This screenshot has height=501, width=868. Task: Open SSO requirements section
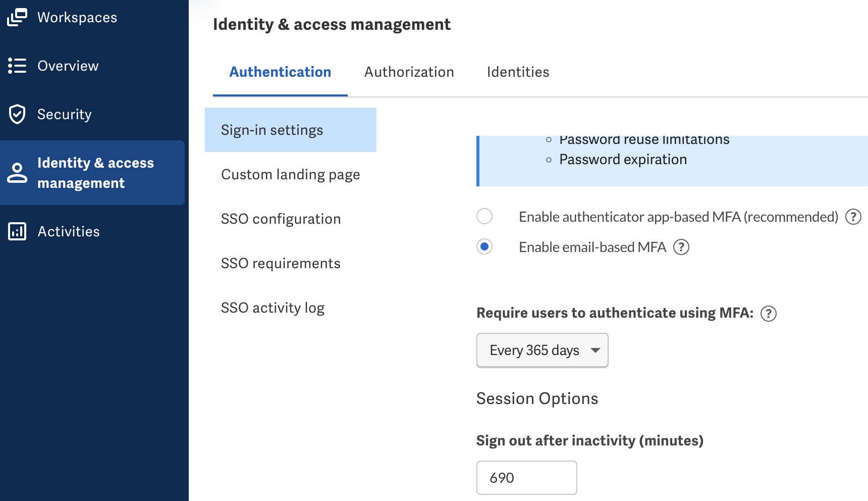tap(291, 263)
